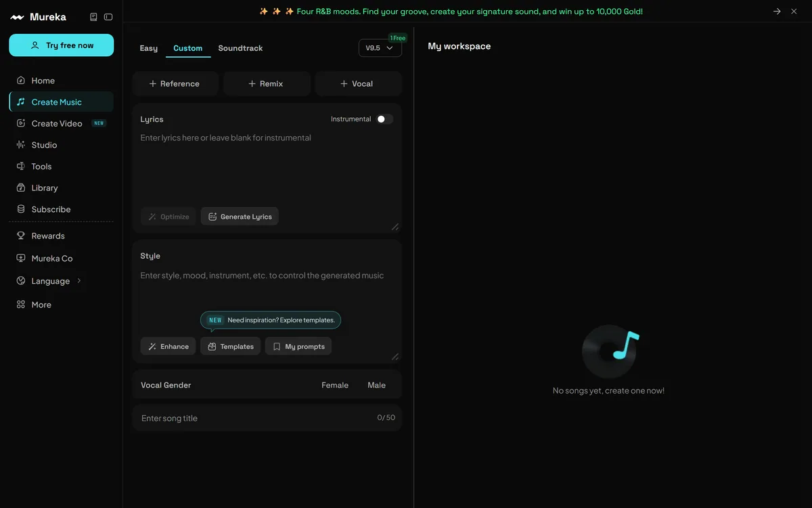812x508 pixels.
Task: Select Male vocal gender
Action: pos(377,385)
